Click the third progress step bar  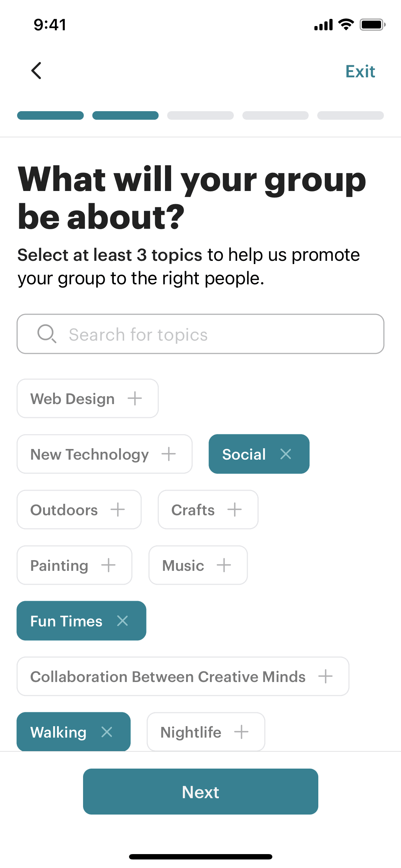(200, 115)
